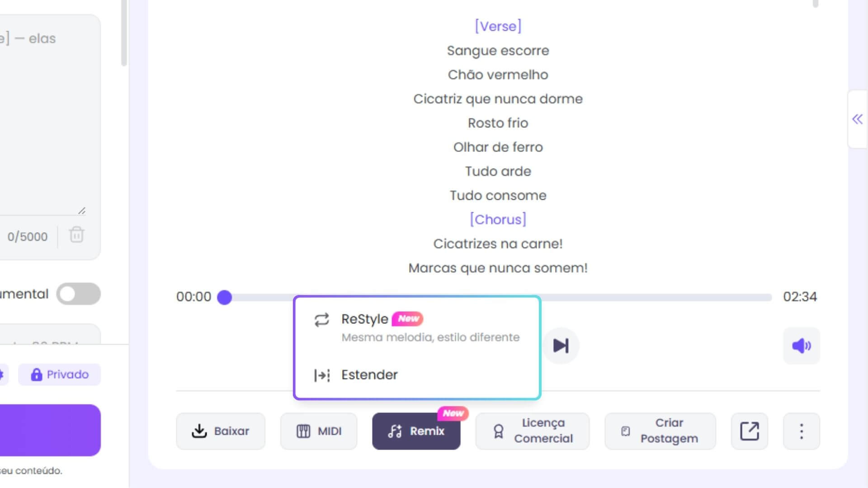The height and width of the screenshot is (488, 868).
Task: Click the Baixar download button
Action: point(221,431)
